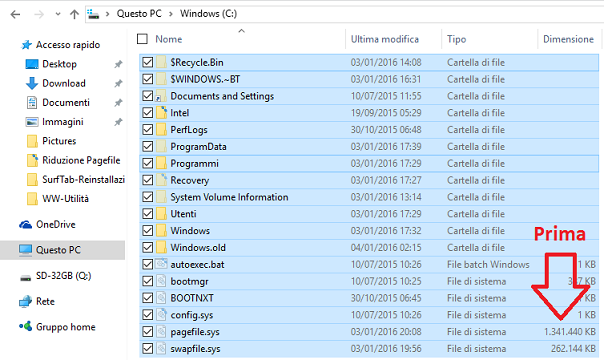Viewport: 604px width, 360px height.
Task: Unpin Desktop using its pin icon
Action: (x=118, y=64)
